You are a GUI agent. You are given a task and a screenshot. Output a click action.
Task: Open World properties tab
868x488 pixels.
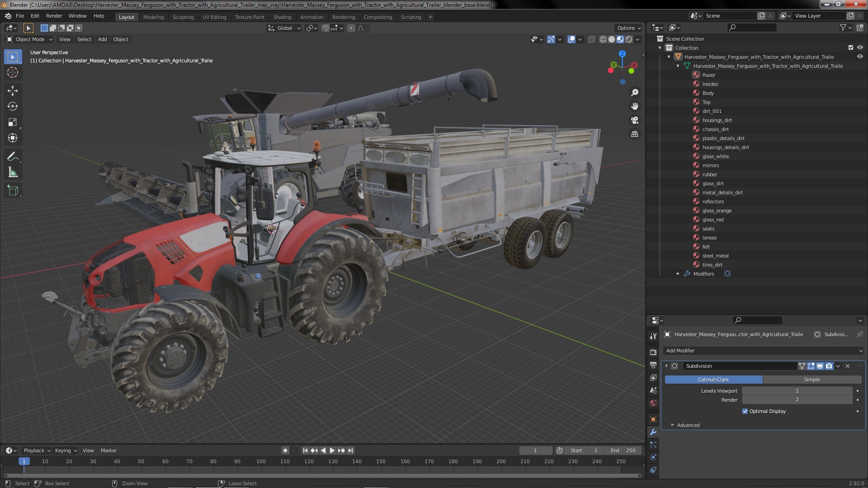click(653, 403)
